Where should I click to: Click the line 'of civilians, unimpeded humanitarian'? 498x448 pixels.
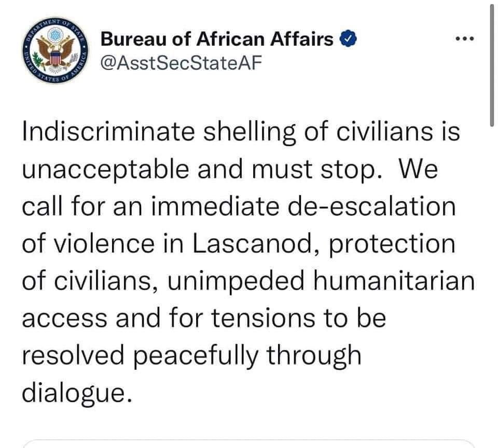pos(248,281)
